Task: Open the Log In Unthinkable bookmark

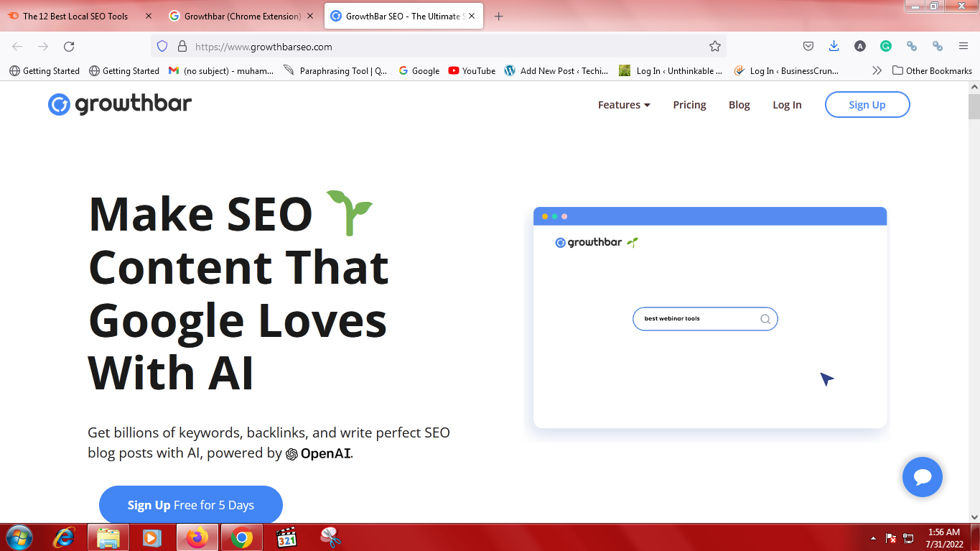Action: tap(671, 70)
